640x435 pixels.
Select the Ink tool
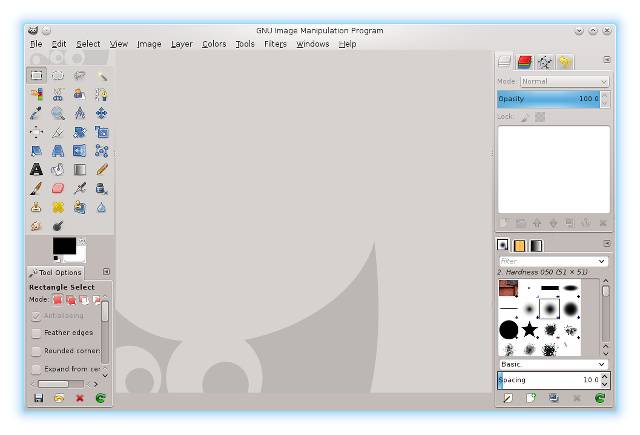pos(102,189)
